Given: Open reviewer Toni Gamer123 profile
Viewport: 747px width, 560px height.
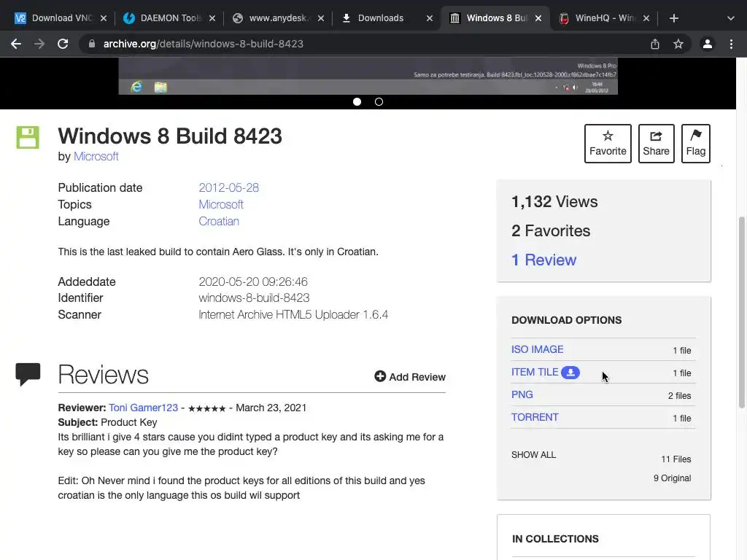Looking at the screenshot, I should (143, 408).
